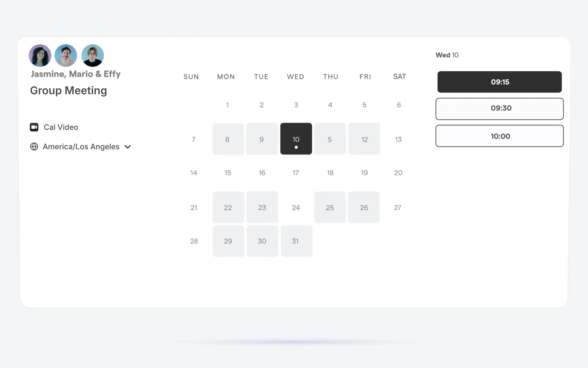Choose date 23 on the calendar
Viewport: 588px width, 368px height.
pyautogui.click(x=262, y=207)
